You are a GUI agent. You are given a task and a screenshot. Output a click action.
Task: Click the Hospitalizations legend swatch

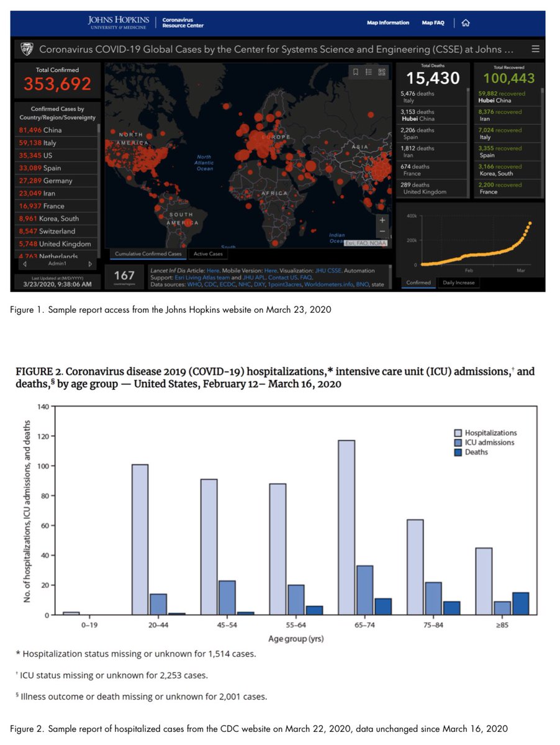(x=458, y=433)
